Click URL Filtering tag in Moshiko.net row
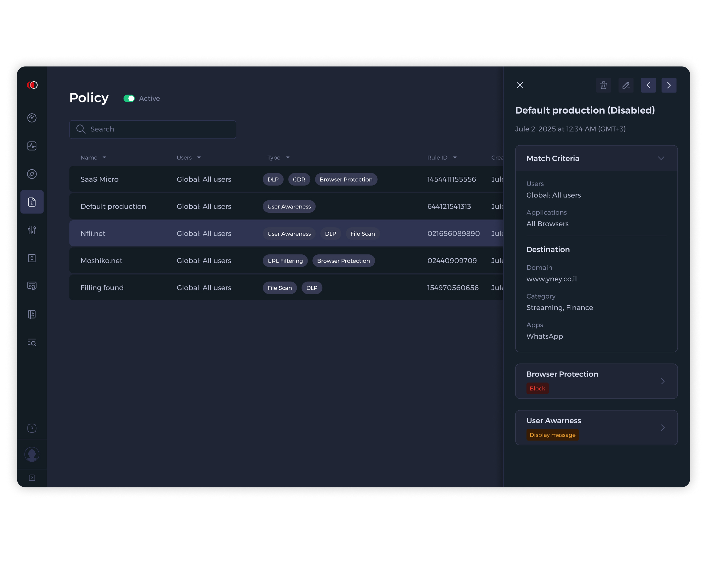The height and width of the screenshot is (588, 707). coord(285,261)
